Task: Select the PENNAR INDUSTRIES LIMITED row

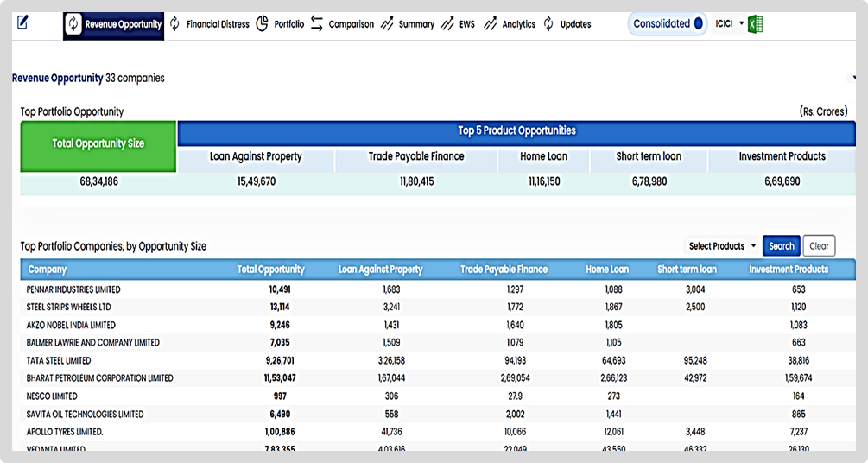Action: point(438,289)
